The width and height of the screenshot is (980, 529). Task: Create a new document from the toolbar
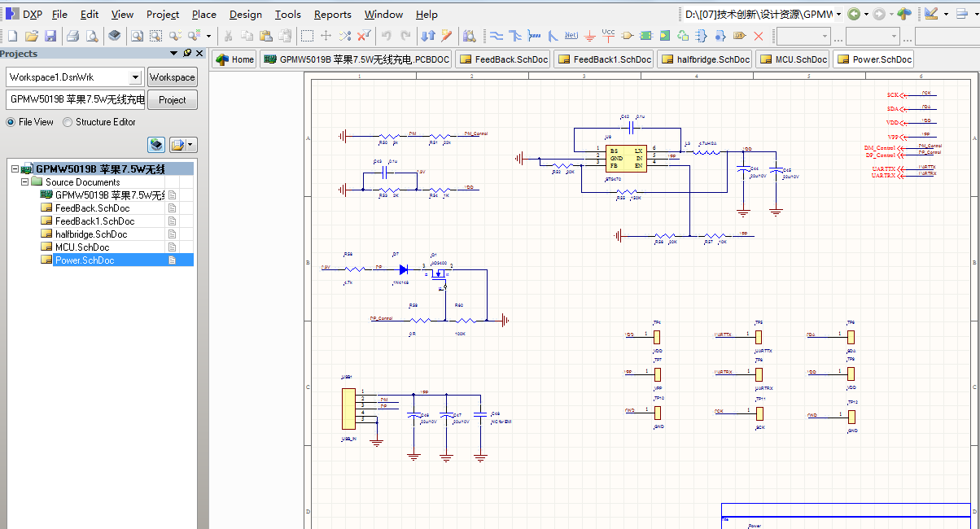[x=12, y=36]
